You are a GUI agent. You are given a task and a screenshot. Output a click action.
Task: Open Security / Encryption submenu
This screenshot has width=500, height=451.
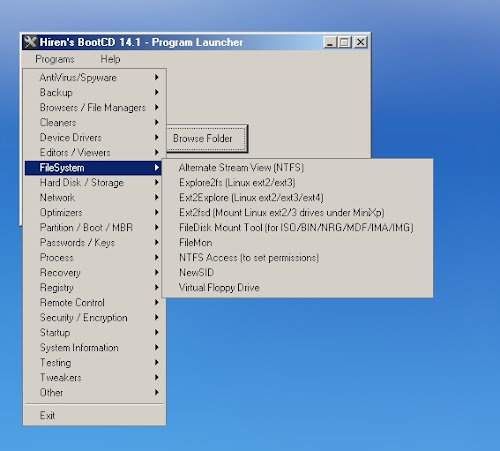point(93,317)
